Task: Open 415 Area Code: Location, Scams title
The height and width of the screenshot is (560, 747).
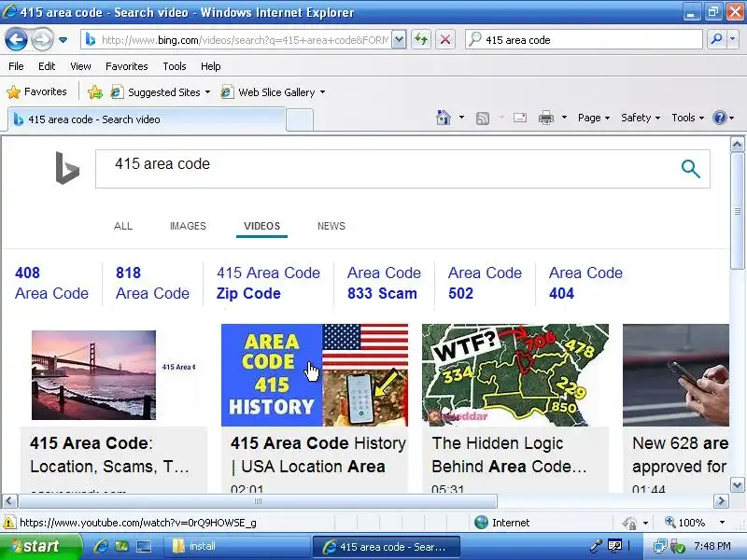Action: click(109, 455)
